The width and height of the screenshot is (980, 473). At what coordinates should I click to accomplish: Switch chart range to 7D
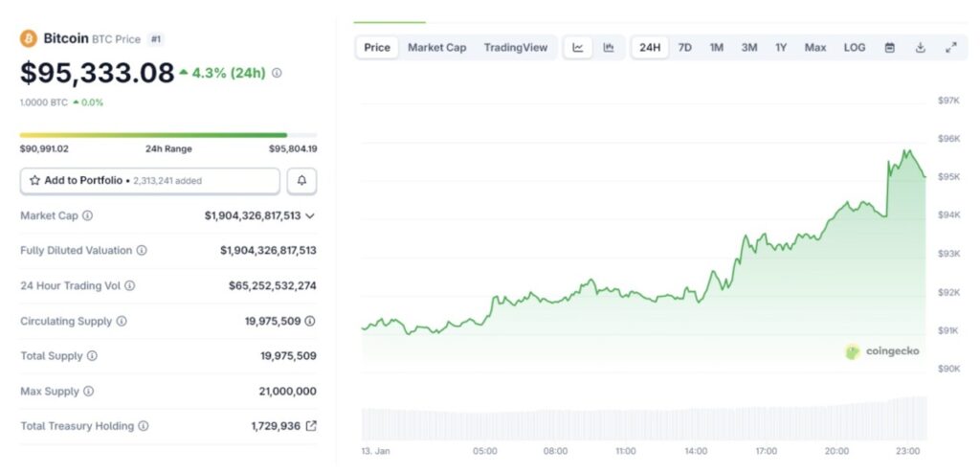coord(685,47)
